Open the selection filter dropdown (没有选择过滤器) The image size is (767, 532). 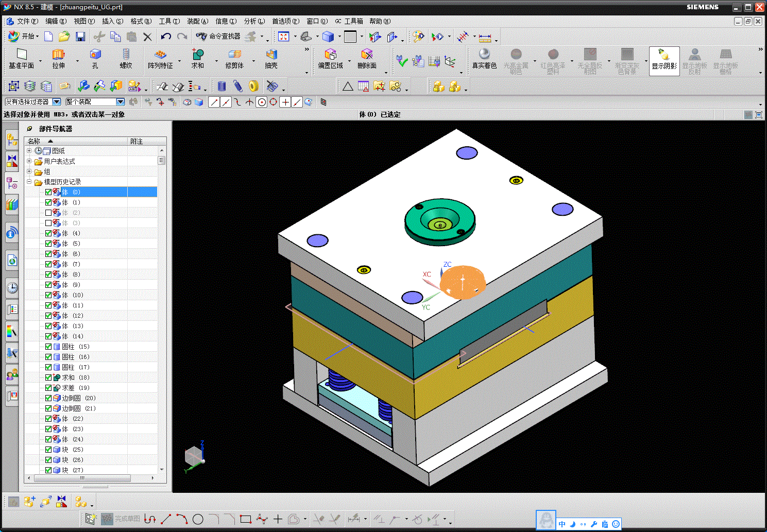point(57,102)
